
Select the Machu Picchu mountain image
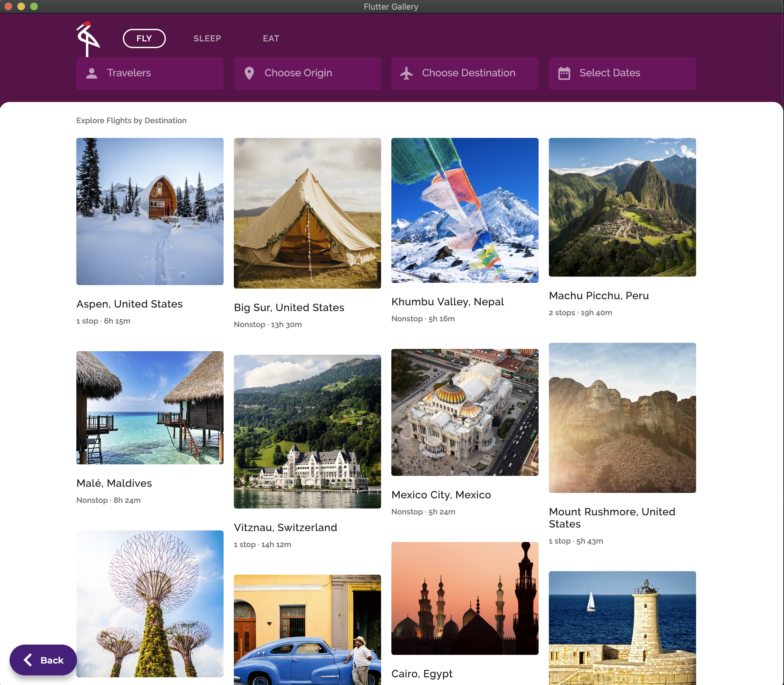[622, 207]
